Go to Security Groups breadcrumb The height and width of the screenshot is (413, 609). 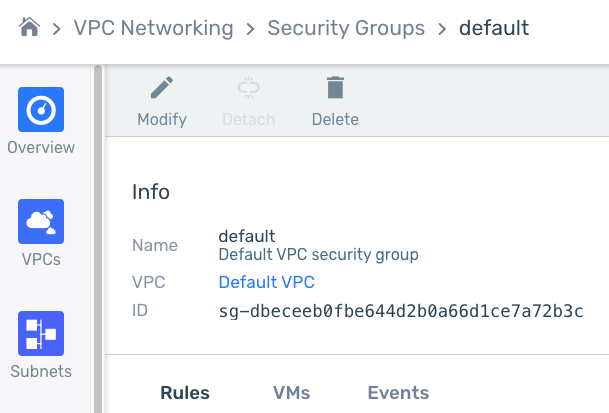pos(346,28)
